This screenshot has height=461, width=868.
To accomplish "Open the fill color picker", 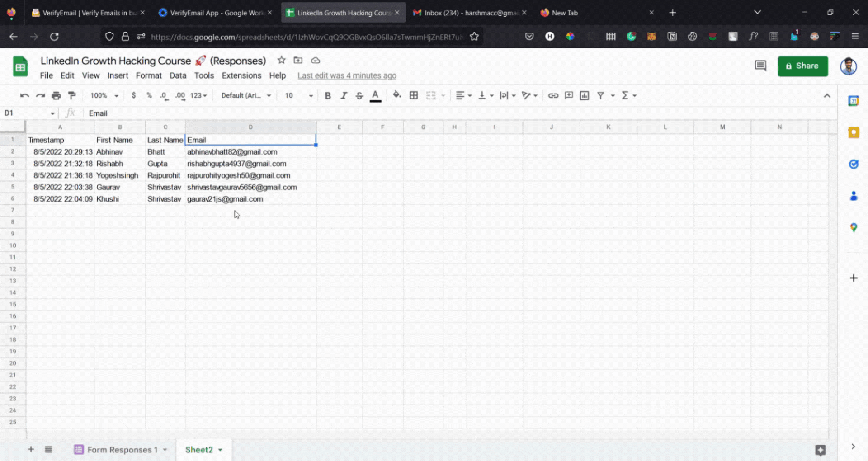I will pos(397,95).
